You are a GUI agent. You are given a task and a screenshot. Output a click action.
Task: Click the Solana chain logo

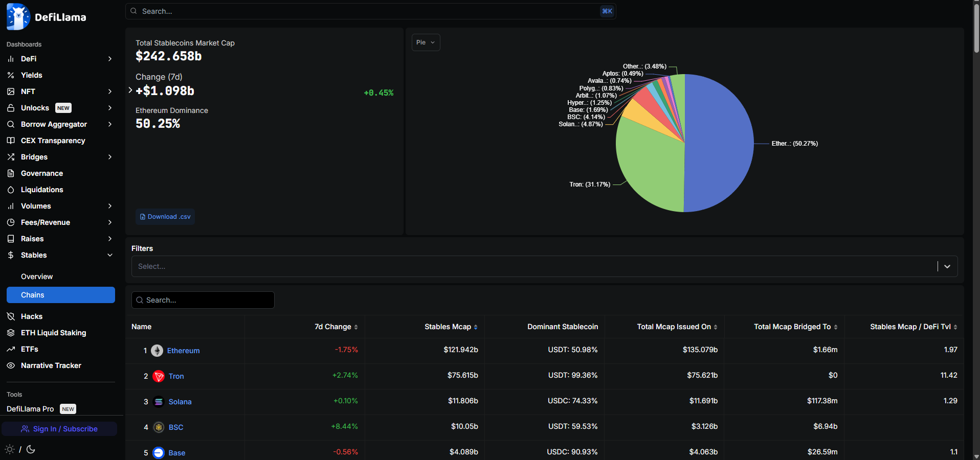coord(159,402)
